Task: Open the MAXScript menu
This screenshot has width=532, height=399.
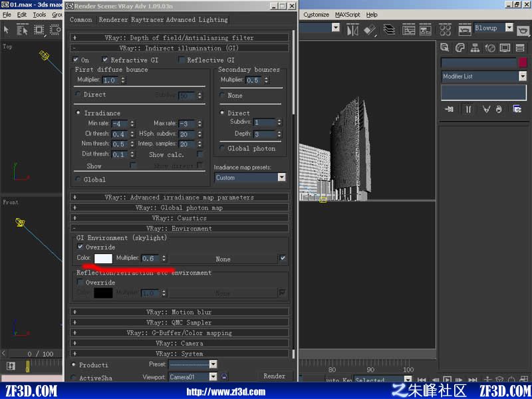Action: (348, 15)
